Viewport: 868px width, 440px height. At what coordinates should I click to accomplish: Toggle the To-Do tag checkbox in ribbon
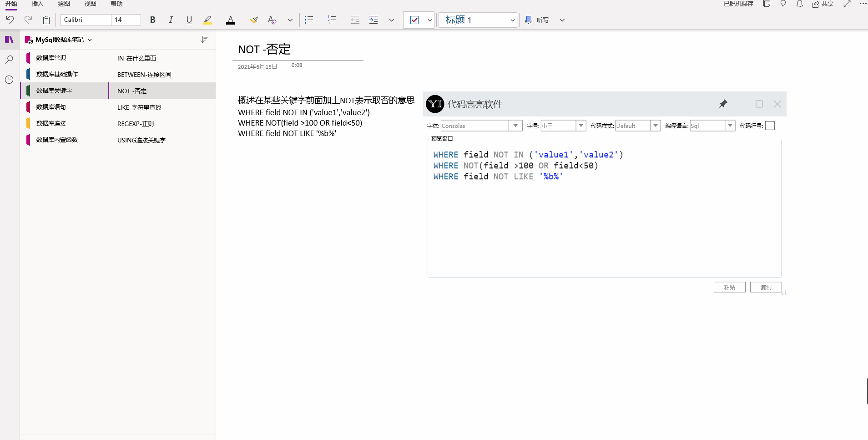414,20
